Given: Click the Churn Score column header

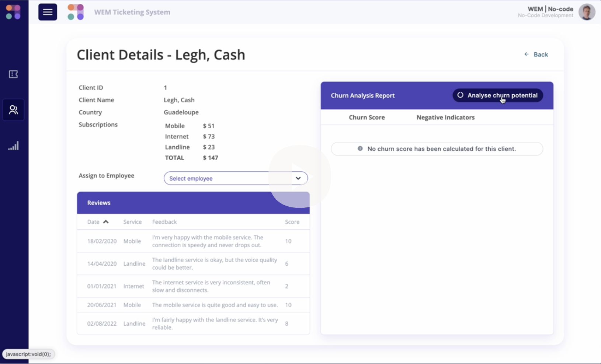Looking at the screenshot, I should [366, 118].
